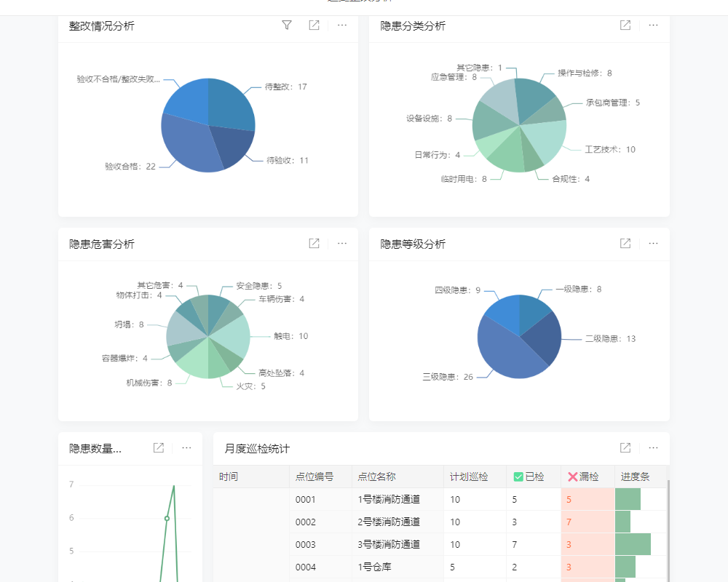
Task: Open more options menu on 整改情况分析
Action: point(341,25)
